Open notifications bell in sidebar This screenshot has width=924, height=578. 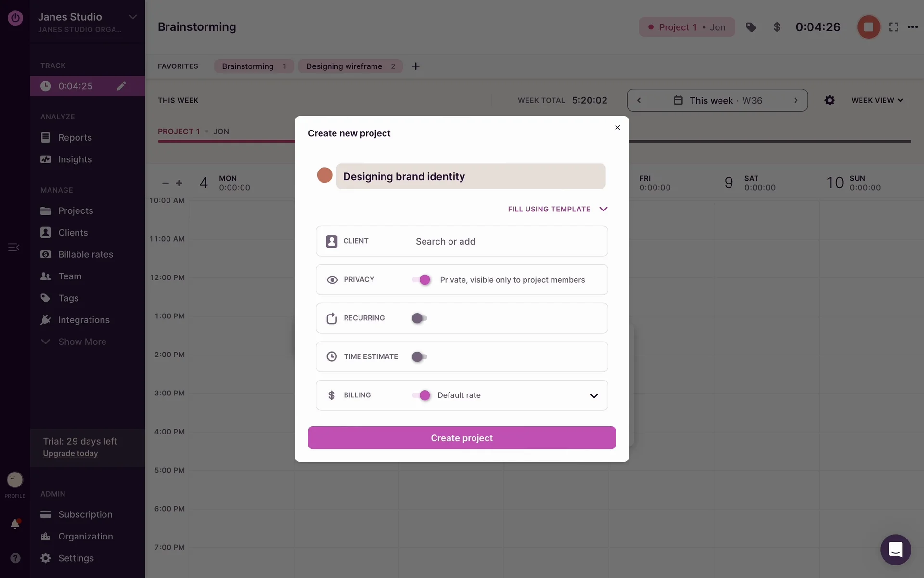tap(15, 524)
